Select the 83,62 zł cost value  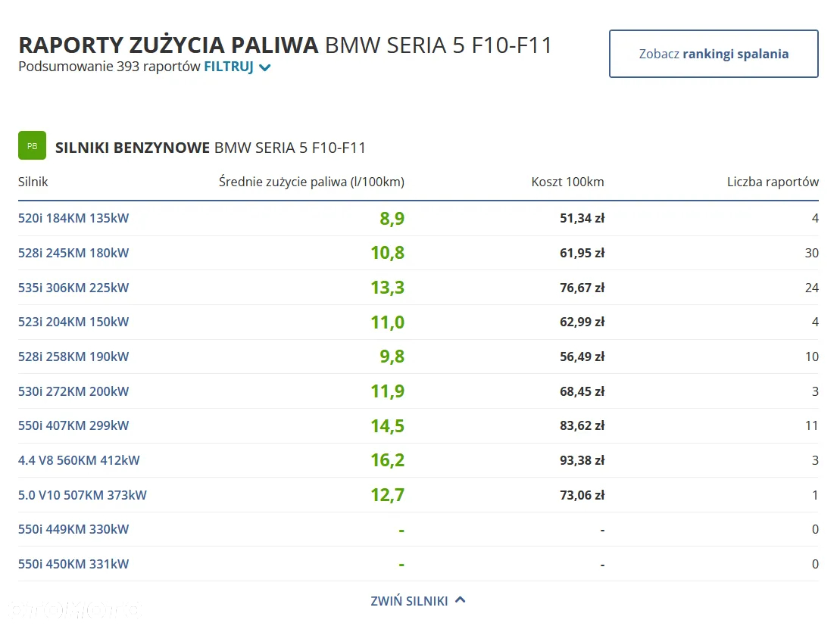tap(582, 425)
